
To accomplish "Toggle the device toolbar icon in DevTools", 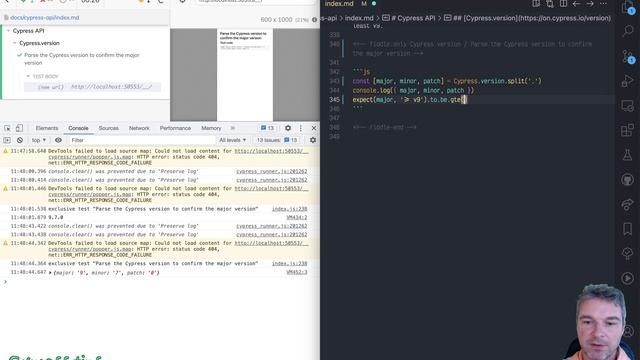I will point(19,128).
